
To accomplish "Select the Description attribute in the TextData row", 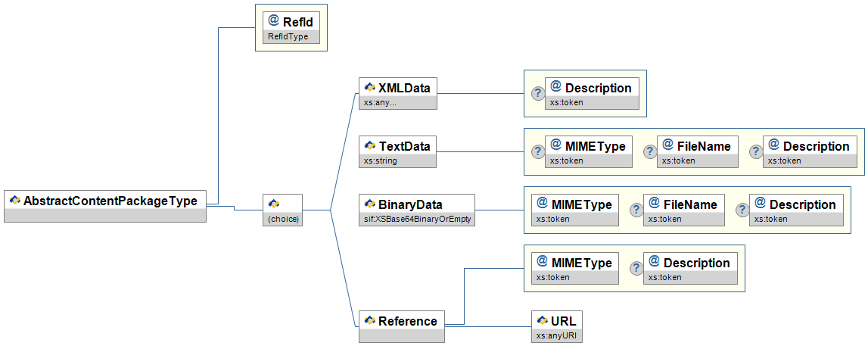I will [x=810, y=151].
